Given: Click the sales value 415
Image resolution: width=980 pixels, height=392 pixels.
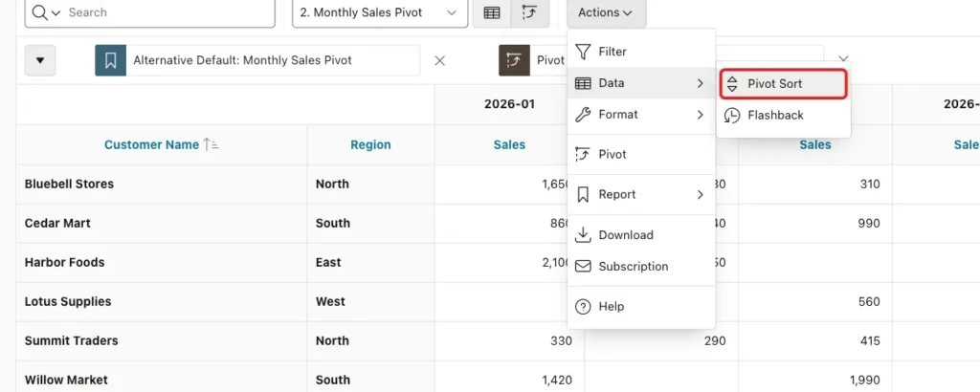Looking at the screenshot, I should [x=870, y=340].
